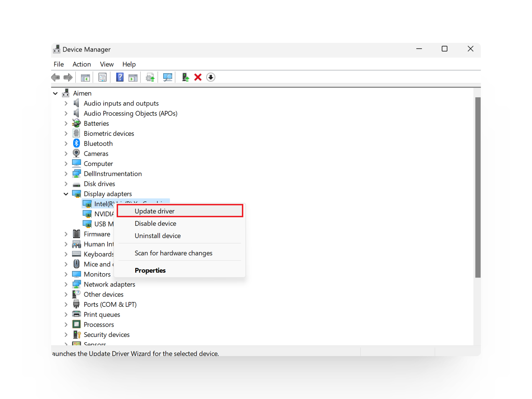
Task: Expand the Network adapters category
Action: (66, 284)
